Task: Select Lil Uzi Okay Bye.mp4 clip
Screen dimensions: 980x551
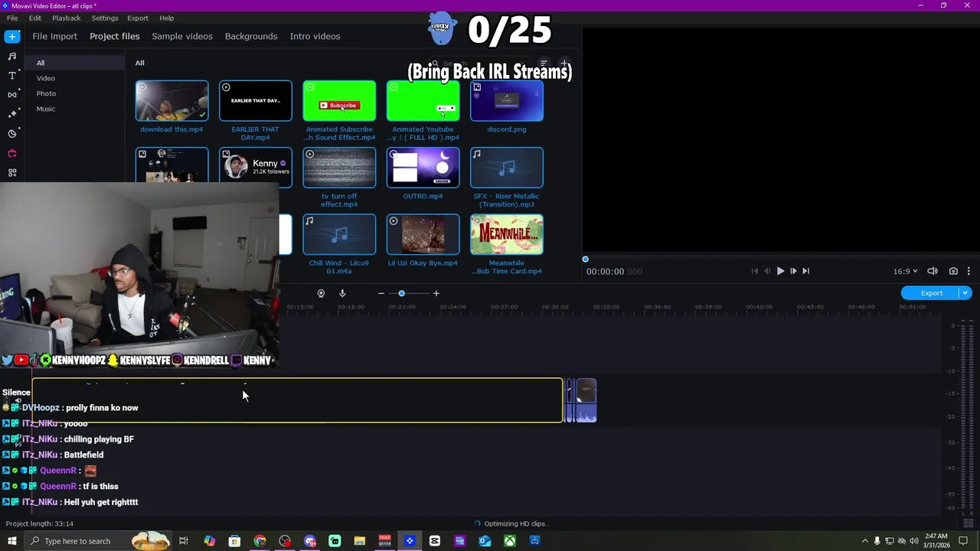Action: point(423,234)
